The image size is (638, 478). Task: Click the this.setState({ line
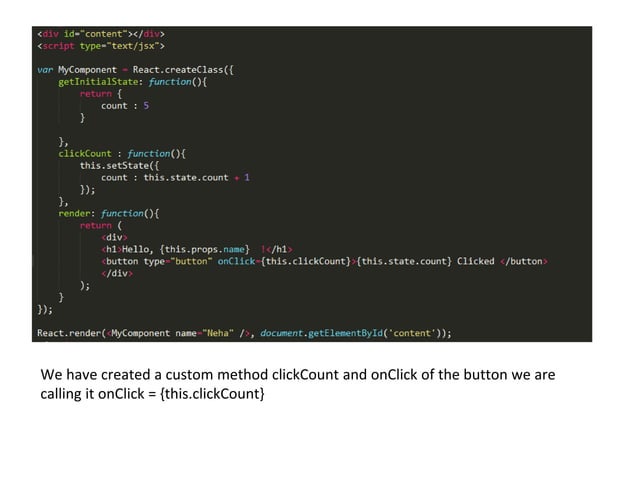(x=120, y=166)
